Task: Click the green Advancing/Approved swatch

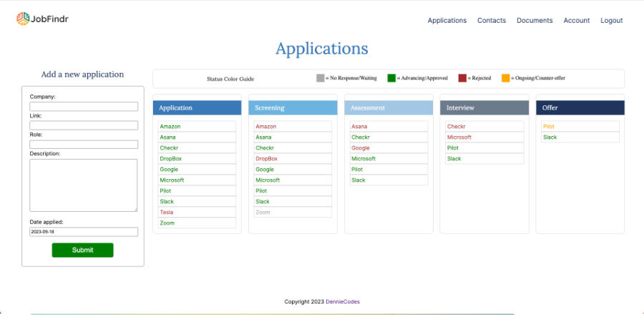Action: (391, 78)
